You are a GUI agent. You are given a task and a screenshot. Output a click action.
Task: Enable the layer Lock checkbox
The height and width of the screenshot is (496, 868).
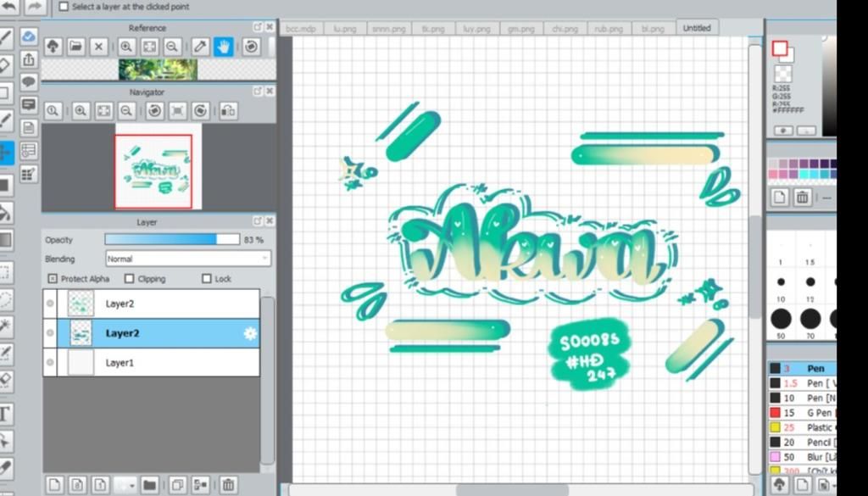[x=207, y=278]
